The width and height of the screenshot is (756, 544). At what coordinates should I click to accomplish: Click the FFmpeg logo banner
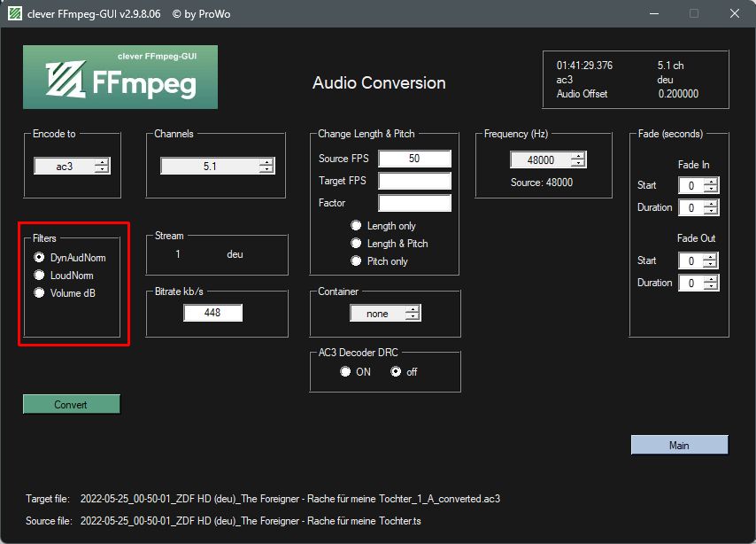tap(120, 77)
